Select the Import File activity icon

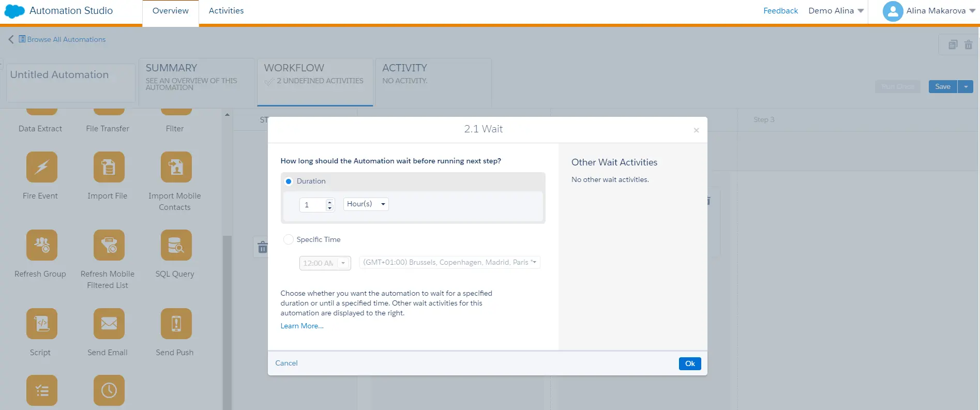pos(109,167)
